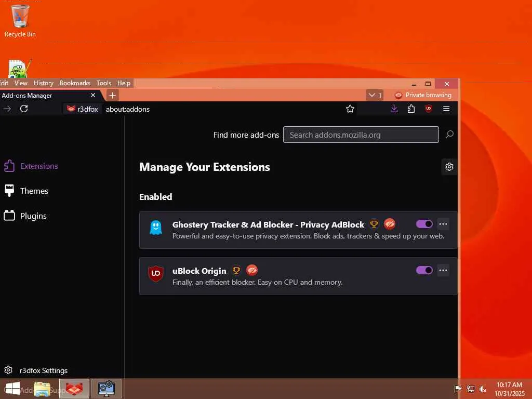Screen dimensions: 532x399
Task: Open the Extensions puzzle toolbar icon
Action: pos(411,109)
